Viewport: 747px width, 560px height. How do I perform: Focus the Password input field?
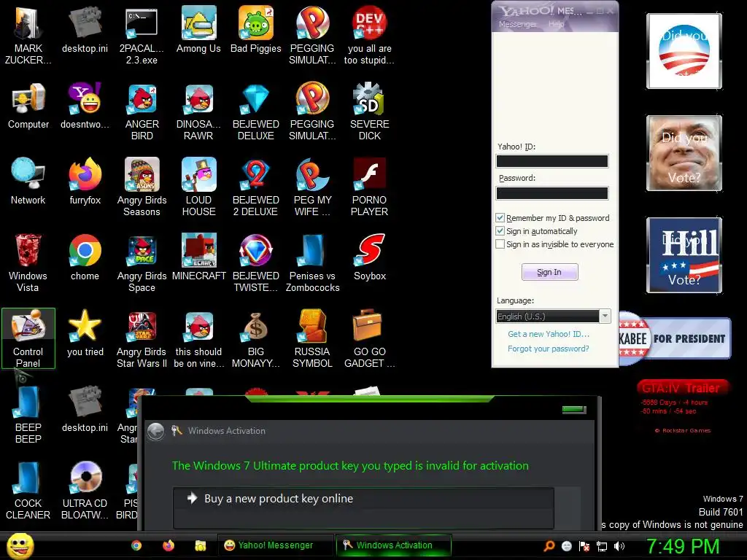[x=552, y=193]
